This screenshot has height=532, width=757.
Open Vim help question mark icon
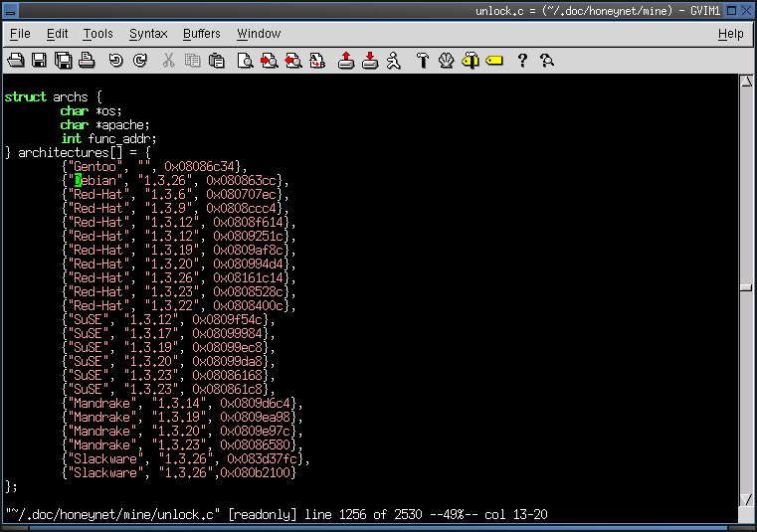[522, 61]
